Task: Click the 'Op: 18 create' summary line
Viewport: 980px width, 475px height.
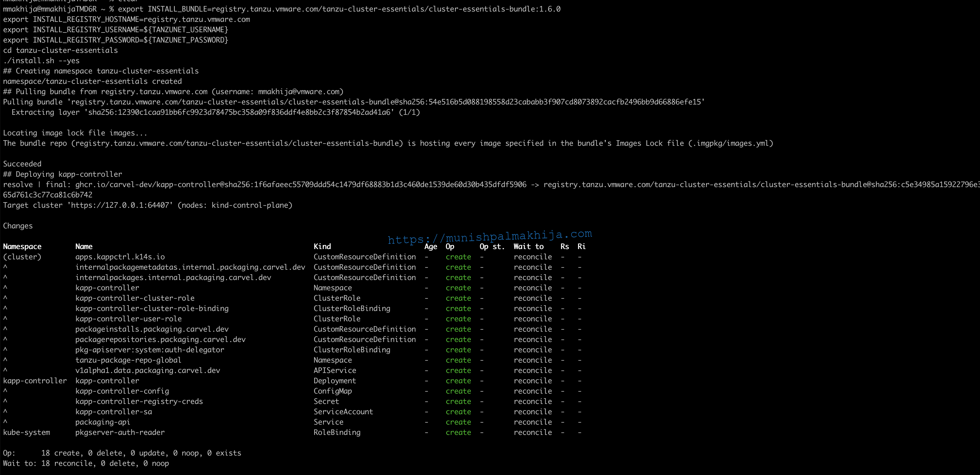Action: coord(122,453)
